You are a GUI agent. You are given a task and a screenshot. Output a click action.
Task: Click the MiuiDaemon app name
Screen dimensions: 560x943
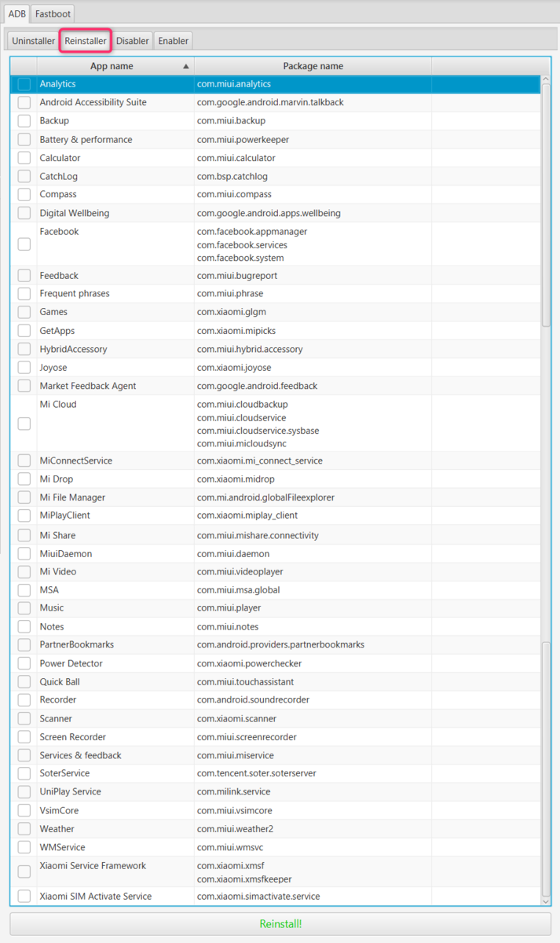(66, 554)
